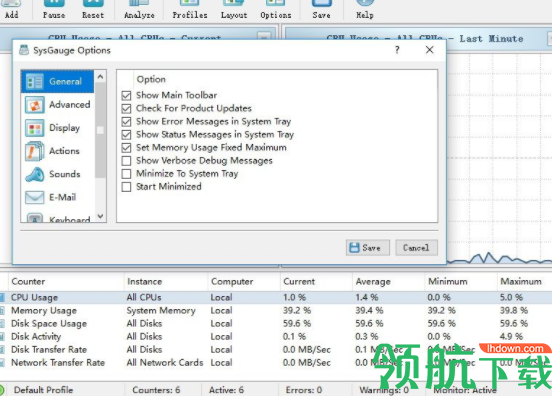Open Help from the main toolbar
Image resolution: width=552 pixels, height=396 pixels.
(365, 10)
